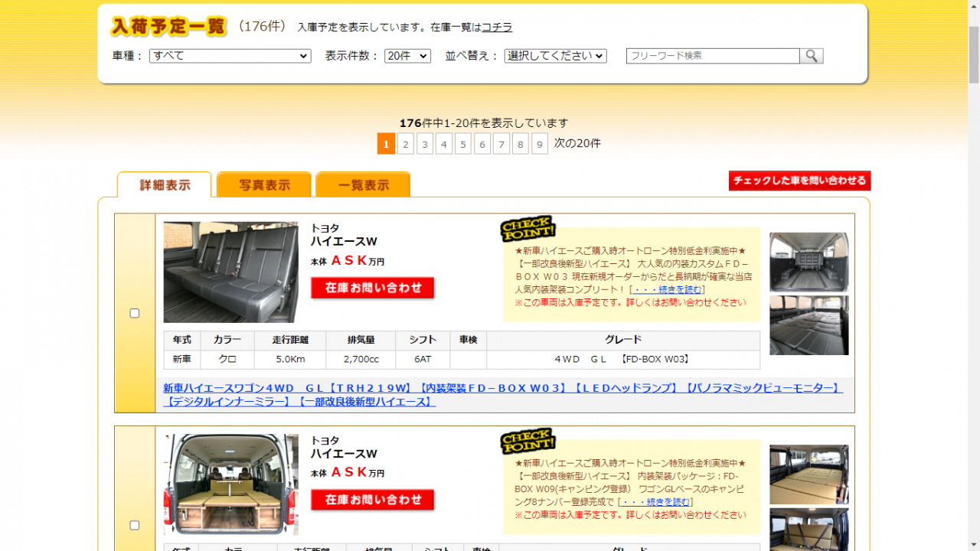
Task: Focus the フリーワード検索 input field
Action: pyautogui.click(x=713, y=56)
